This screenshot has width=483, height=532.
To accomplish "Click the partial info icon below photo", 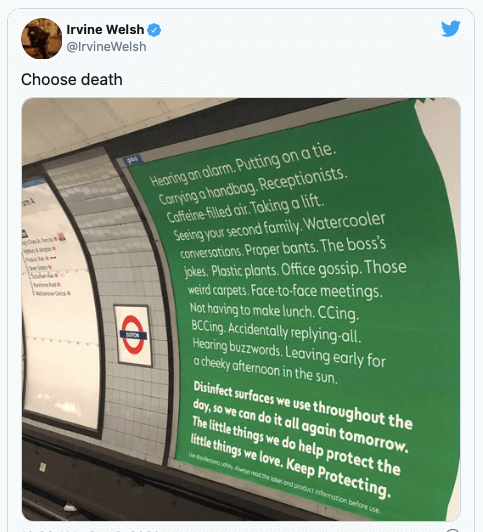I will pos(453,530).
